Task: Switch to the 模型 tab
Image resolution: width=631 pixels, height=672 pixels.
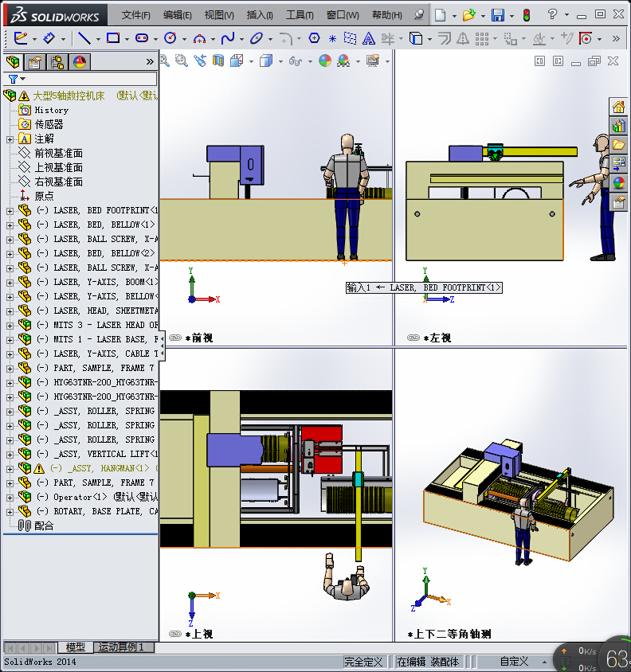Action: pyautogui.click(x=75, y=647)
